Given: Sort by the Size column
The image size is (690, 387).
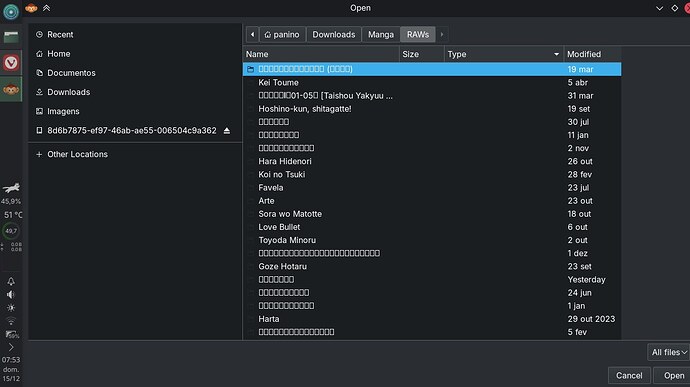Looking at the screenshot, I should pos(422,54).
